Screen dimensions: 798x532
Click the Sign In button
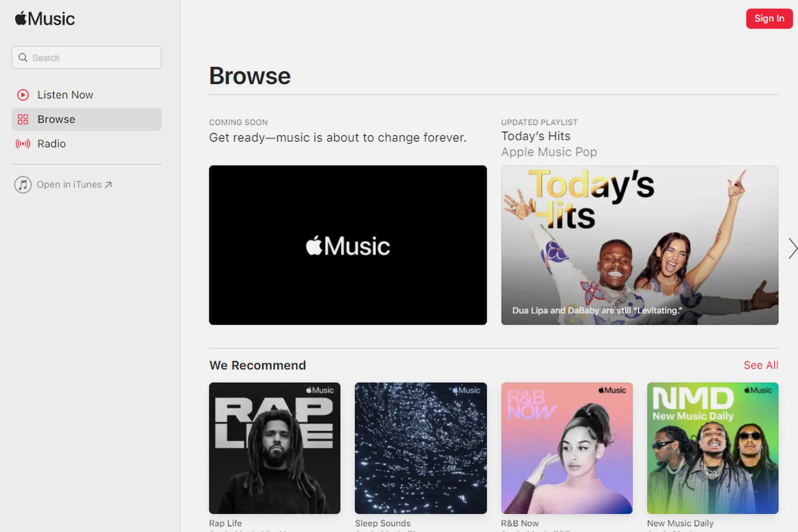769,19
